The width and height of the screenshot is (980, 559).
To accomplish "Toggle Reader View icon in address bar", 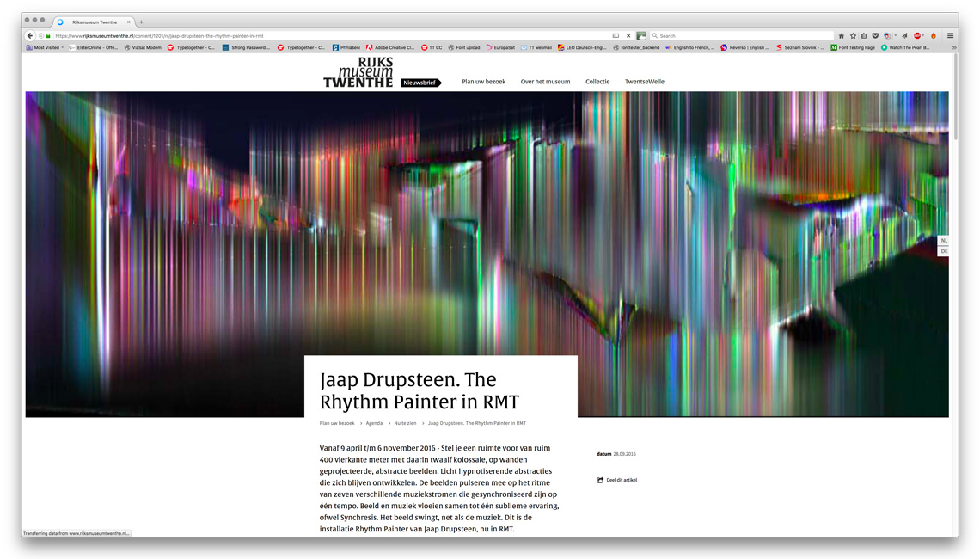I will [x=616, y=35].
